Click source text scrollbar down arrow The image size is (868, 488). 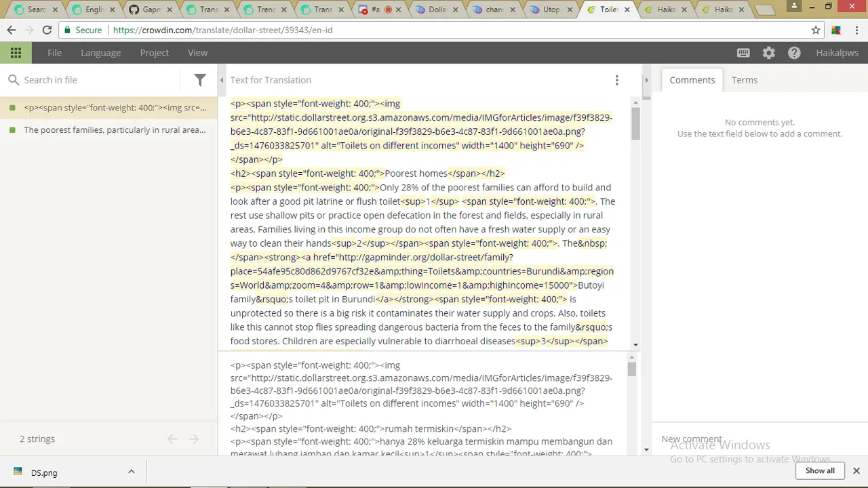point(635,345)
